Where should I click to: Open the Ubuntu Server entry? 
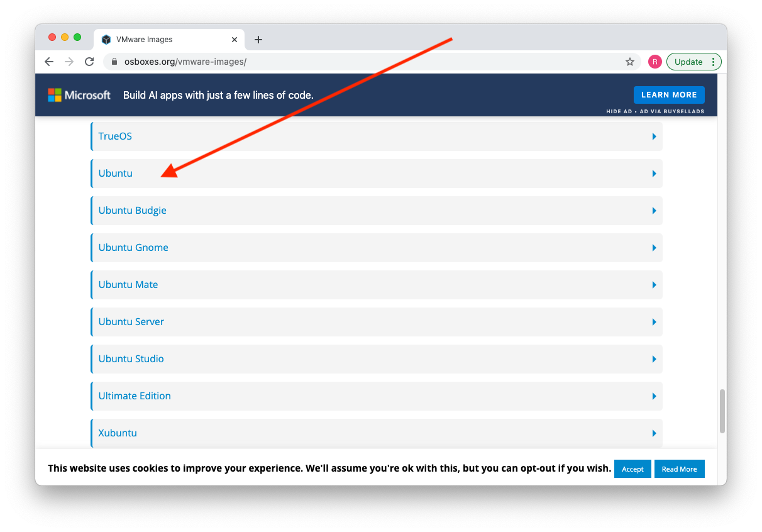131,322
